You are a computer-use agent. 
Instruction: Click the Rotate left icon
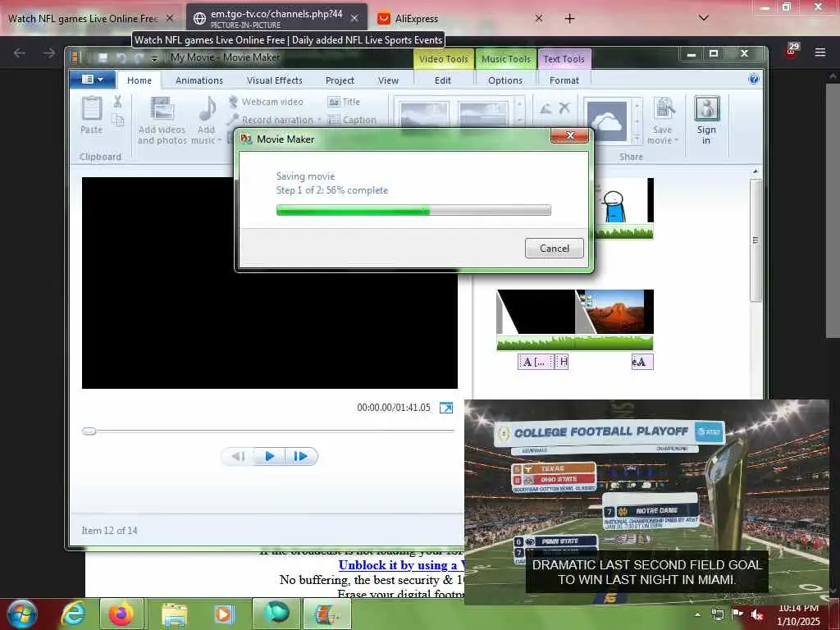click(546, 109)
